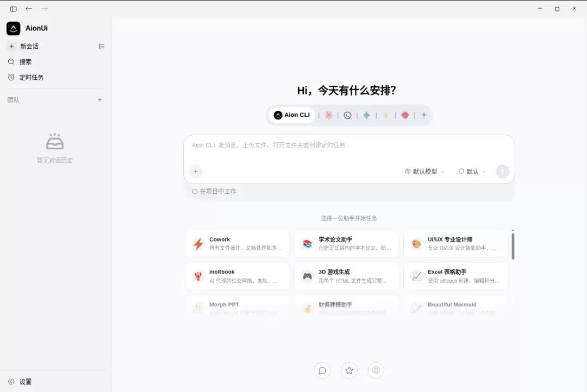
Task: Open the chat bubble icon at bottom
Action: 322,370
